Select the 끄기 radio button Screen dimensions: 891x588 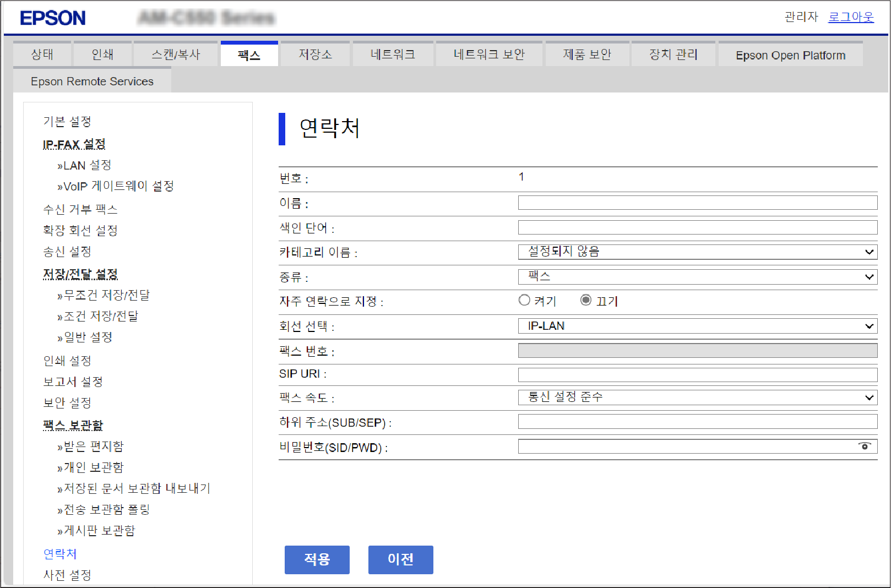[x=586, y=300]
